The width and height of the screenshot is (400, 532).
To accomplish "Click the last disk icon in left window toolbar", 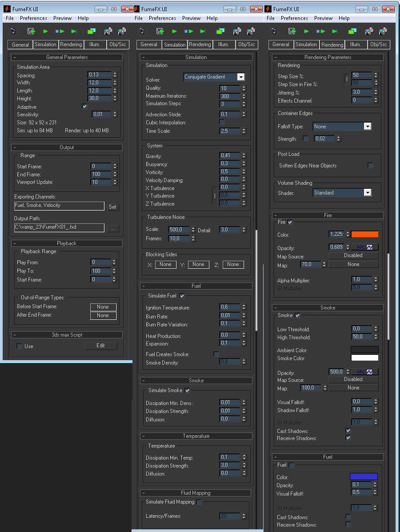I will [122, 31].
